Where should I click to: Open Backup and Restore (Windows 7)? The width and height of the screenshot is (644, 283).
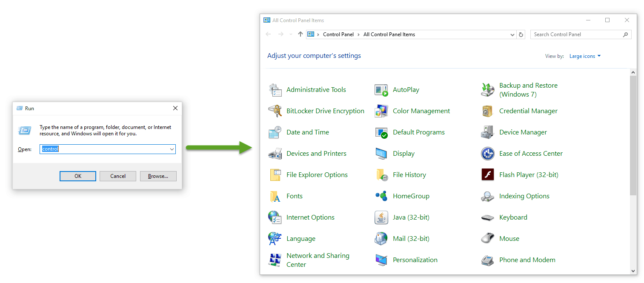[528, 89]
